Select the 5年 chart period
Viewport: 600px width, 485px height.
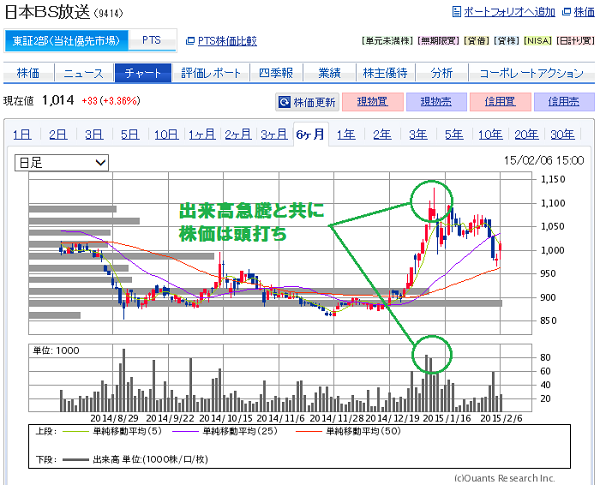point(454,135)
